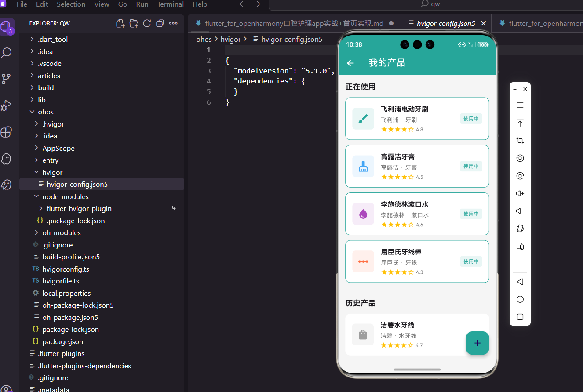Open the Help menu
The width and height of the screenshot is (583, 392).
tap(200, 4)
